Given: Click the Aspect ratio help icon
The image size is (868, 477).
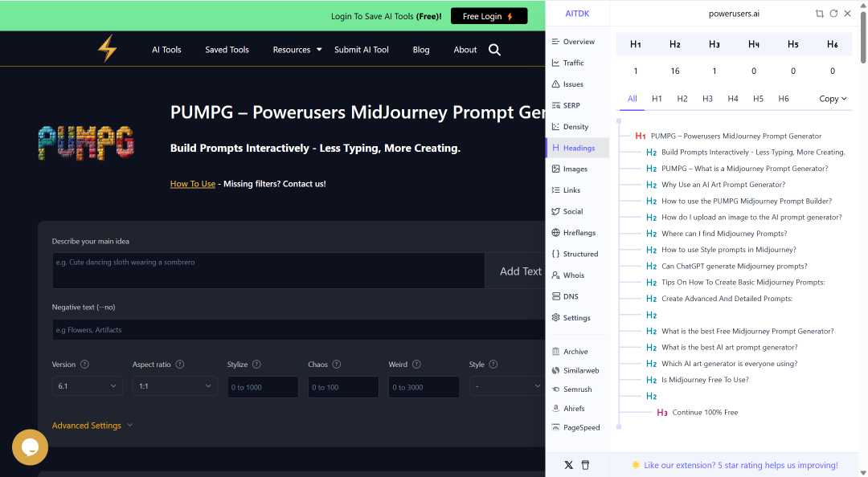Looking at the screenshot, I should click(180, 364).
